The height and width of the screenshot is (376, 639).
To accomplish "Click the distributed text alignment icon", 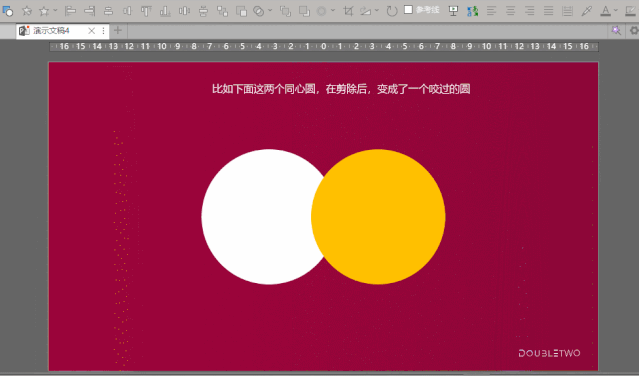I will click(568, 11).
